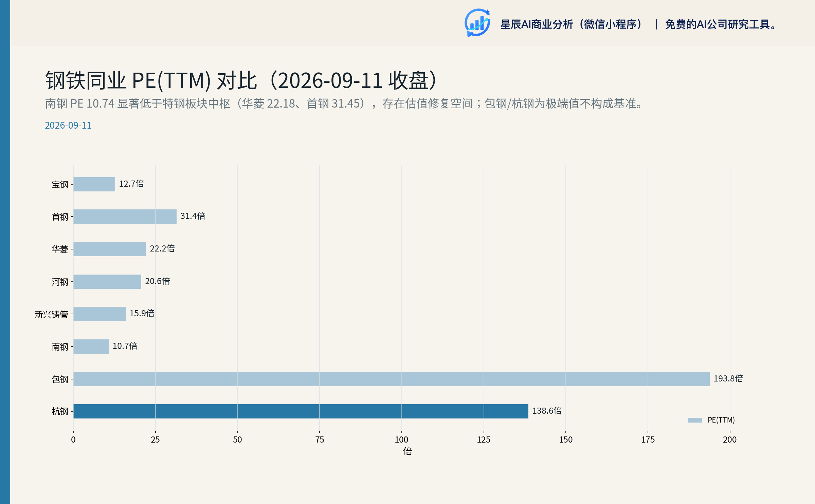Select the 包钢 bar

click(x=392, y=379)
